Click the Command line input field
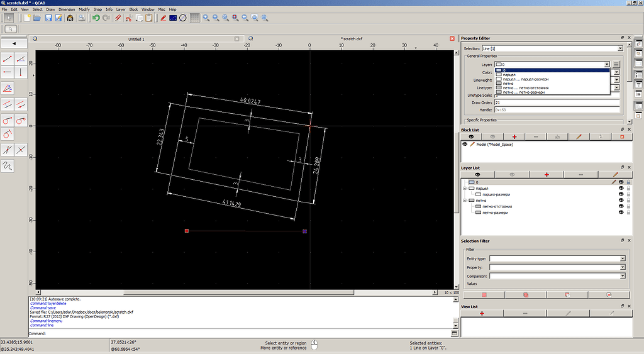 click(248, 333)
